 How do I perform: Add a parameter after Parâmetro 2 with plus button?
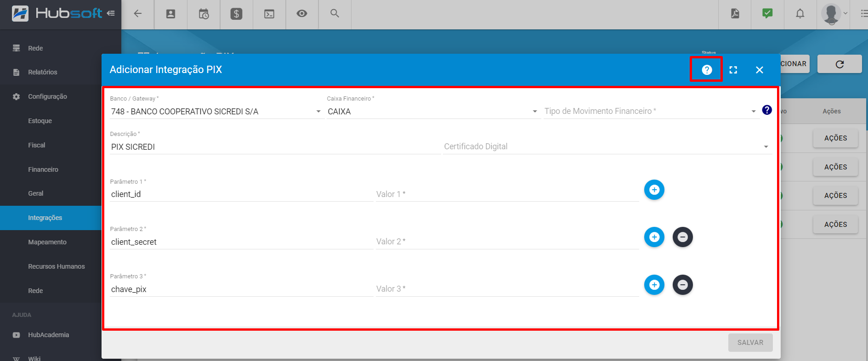pyautogui.click(x=654, y=237)
